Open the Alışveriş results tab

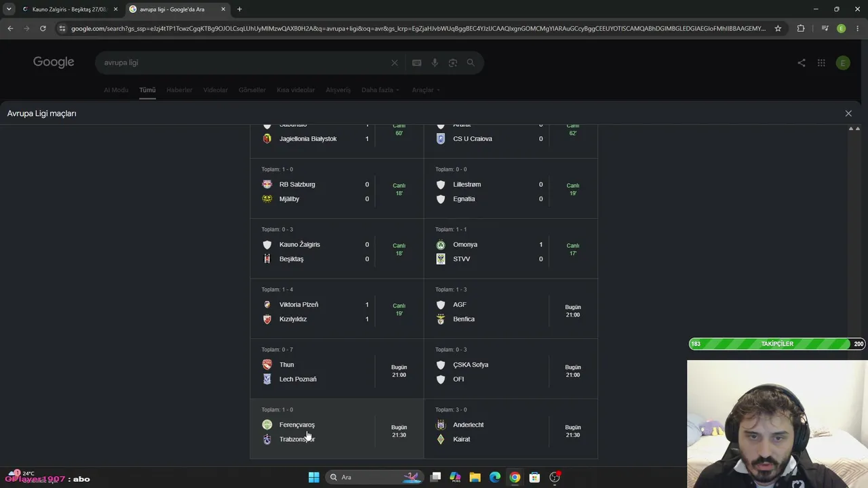coord(338,90)
